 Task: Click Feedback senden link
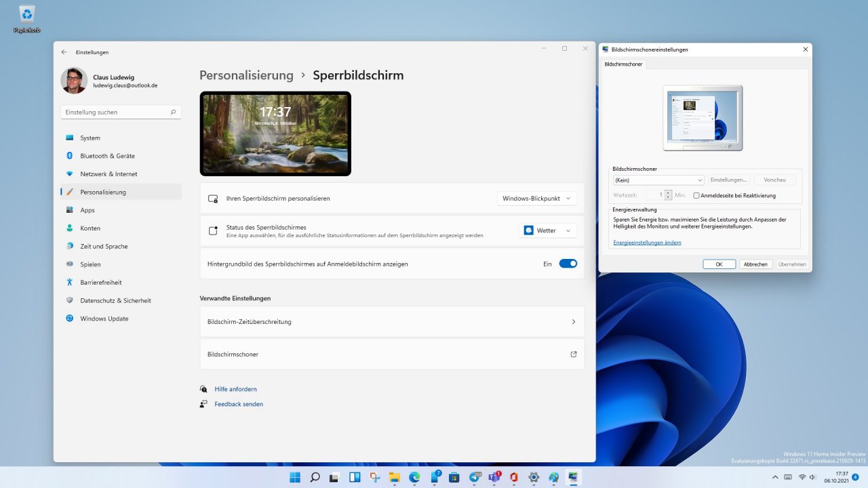point(239,404)
